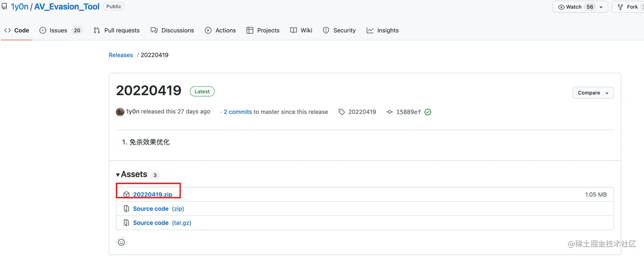The width and height of the screenshot is (644, 256).
Task: Click the repository book icon
Action: tap(4, 6)
